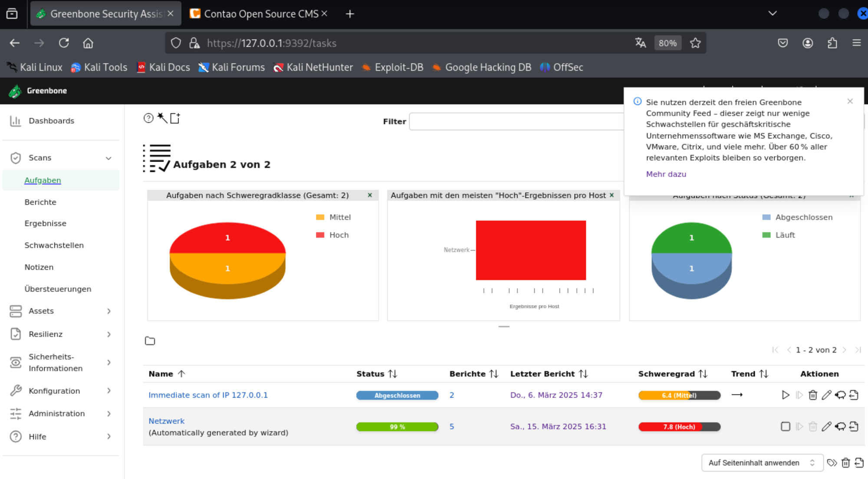Viewport: 868px width, 479px height.
Task: Start the Immediate scan task with play icon
Action: point(785,395)
